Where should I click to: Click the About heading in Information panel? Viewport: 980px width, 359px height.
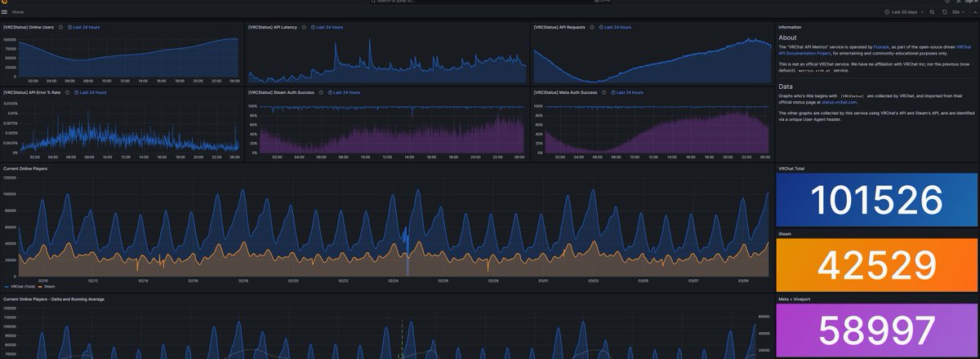[787, 38]
